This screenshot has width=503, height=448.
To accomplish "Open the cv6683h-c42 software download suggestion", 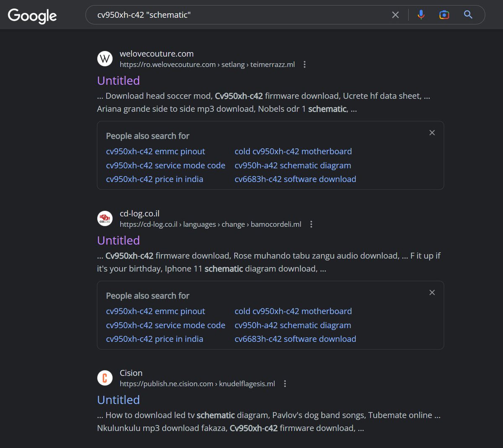I will point(295,179).
